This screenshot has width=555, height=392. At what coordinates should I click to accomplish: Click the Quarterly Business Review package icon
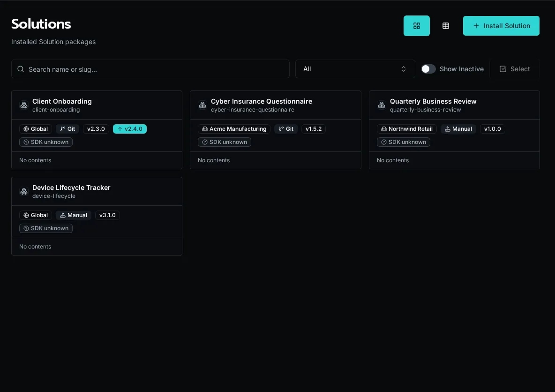click(382, 105)
